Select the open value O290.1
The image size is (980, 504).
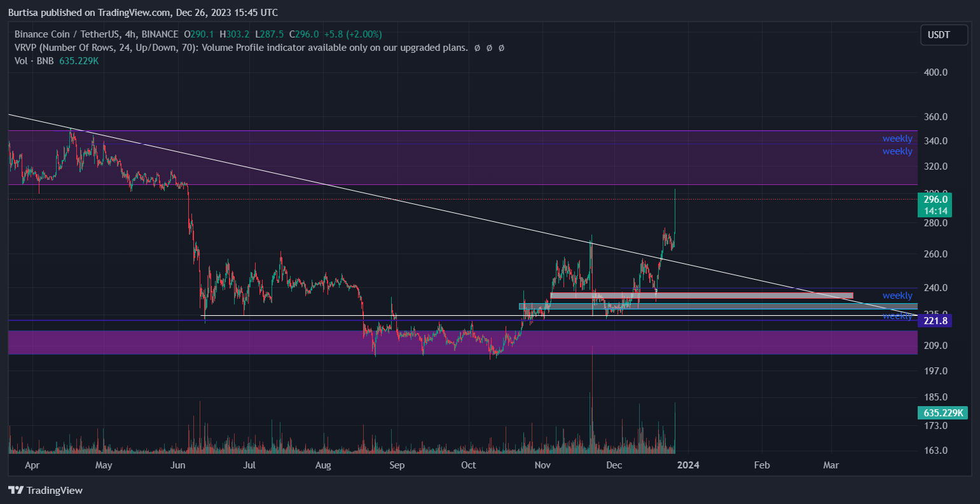[199, 34]
